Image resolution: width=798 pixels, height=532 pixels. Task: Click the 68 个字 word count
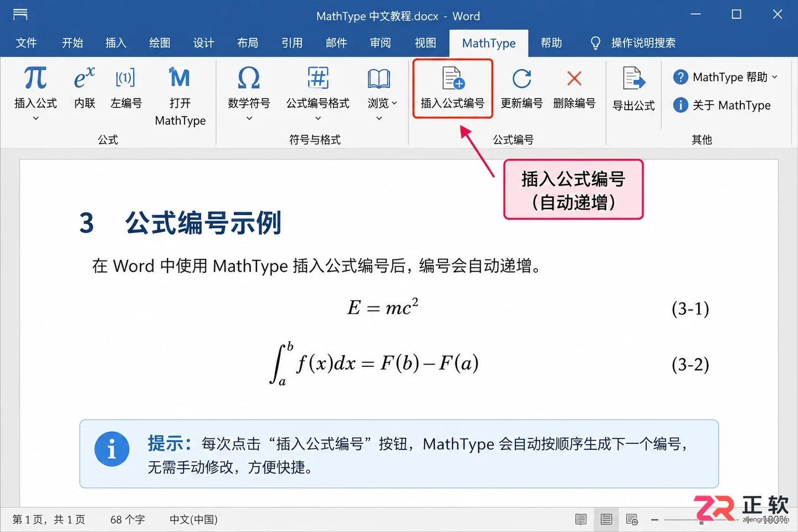pyautogui.click(x=127, y=520)
